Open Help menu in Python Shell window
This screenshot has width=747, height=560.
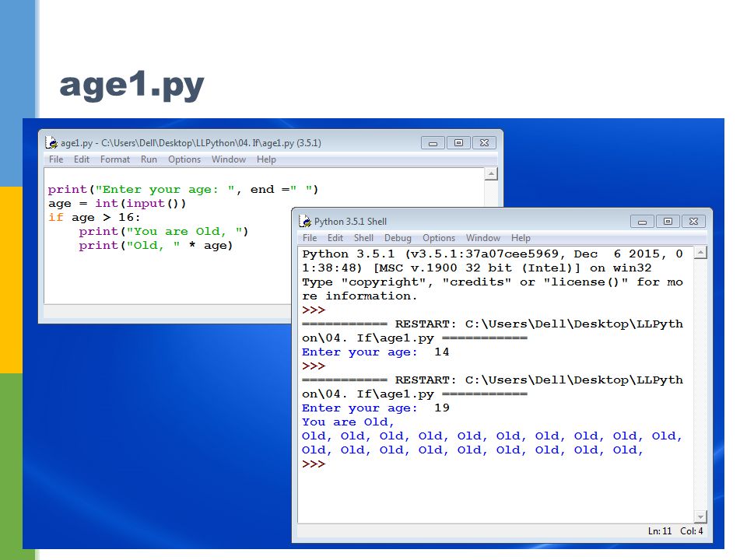(x=521, y=238)
